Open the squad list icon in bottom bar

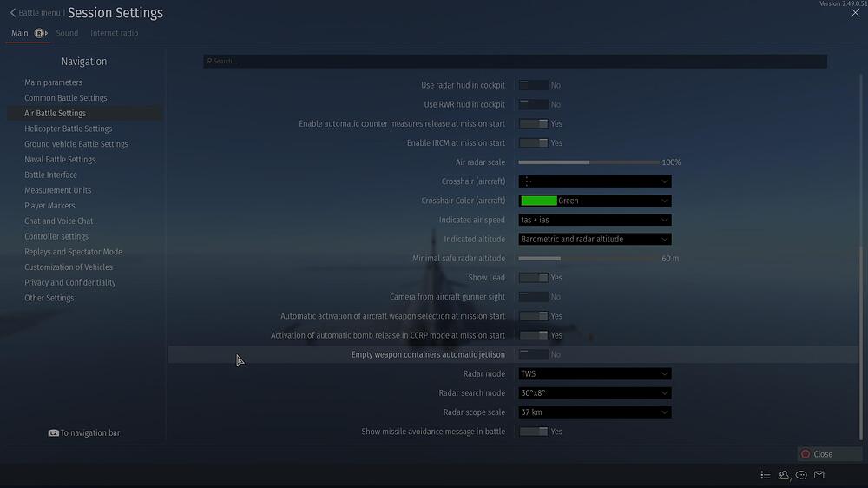(765, 475)
